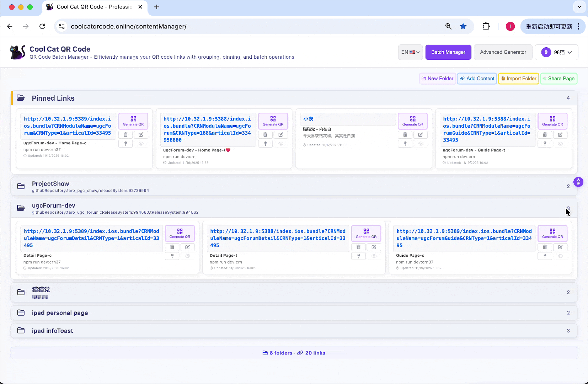Generate QR for ugcForum-dev Guide Page-t
Viewport: 588px width, 384px height.
click(552, 121)
